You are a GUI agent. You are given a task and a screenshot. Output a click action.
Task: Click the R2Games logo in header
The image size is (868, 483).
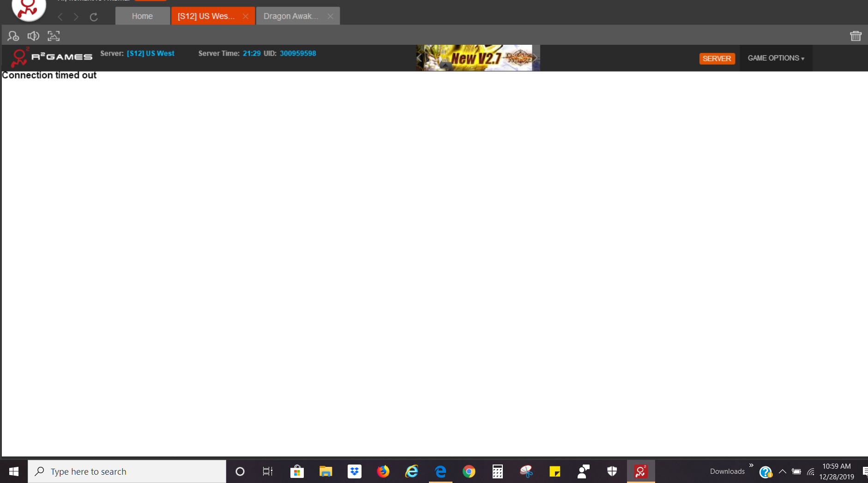pos(52,57)
